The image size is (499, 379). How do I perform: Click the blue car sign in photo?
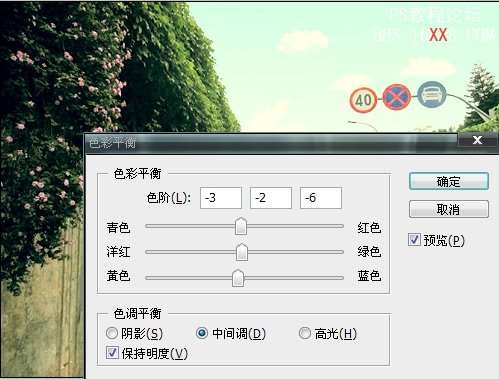pyautogui.click(x=432, y=95)
